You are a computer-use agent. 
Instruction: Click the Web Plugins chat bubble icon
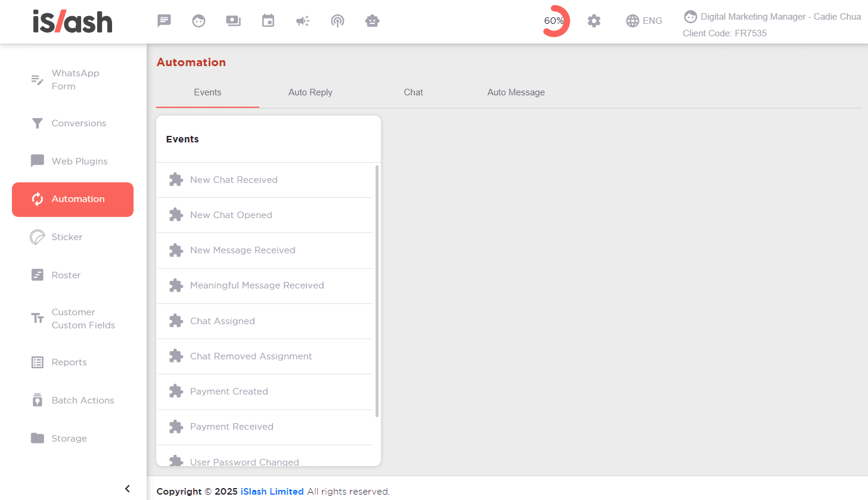pyautogui.click(x=38, y=162)
